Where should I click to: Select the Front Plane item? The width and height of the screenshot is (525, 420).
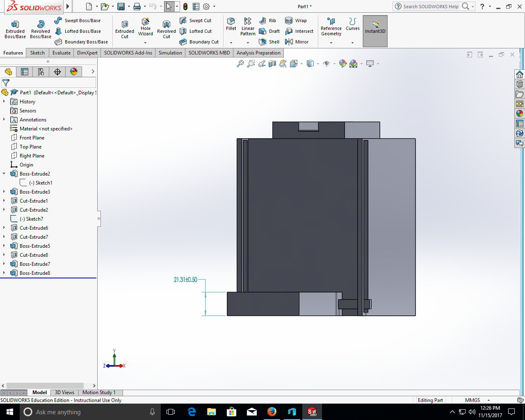(x=32, y=138)
